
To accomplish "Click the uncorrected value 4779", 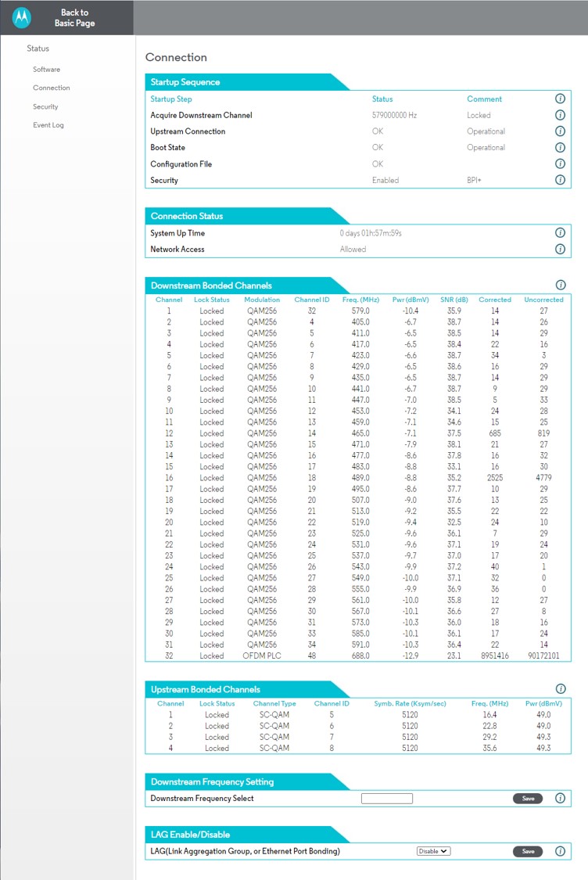I will tap(543, 478).
